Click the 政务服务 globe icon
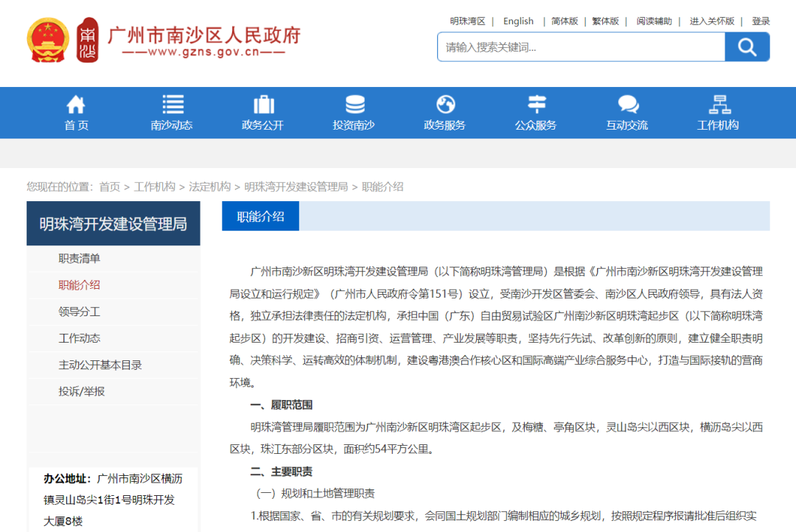Screen dimensions: 796x532 tap(445, 104)
